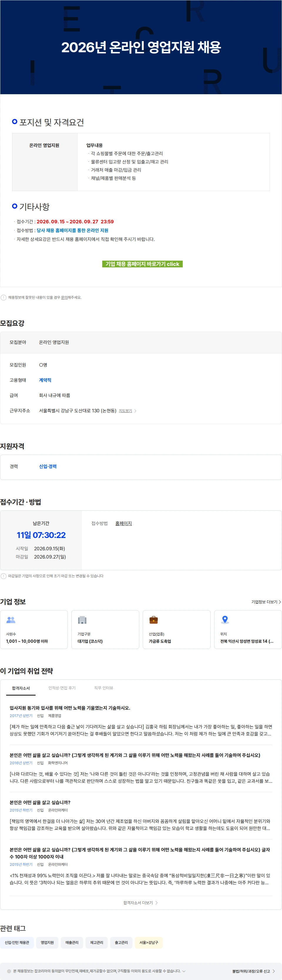Open essay titled 입사지원 동기와 입사를 위해

[x=70, y=708]
